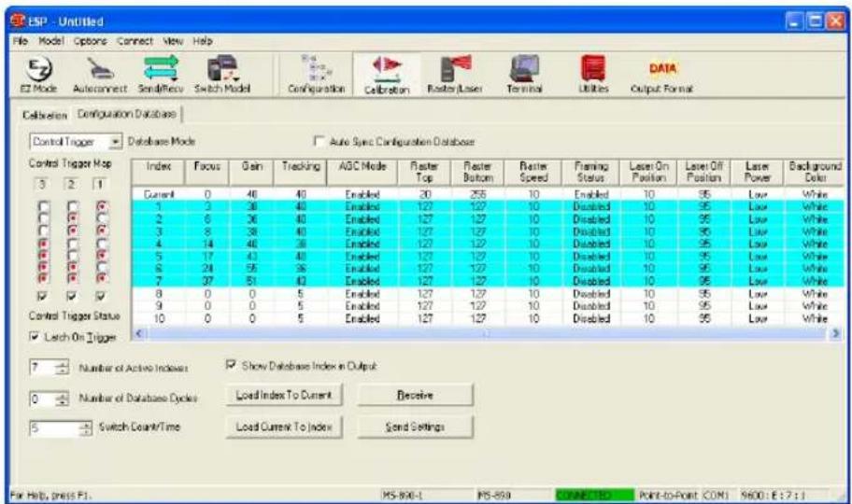Click the Focus column header
852x504 pixels.
pyautogui.click(x=207, y=172)
